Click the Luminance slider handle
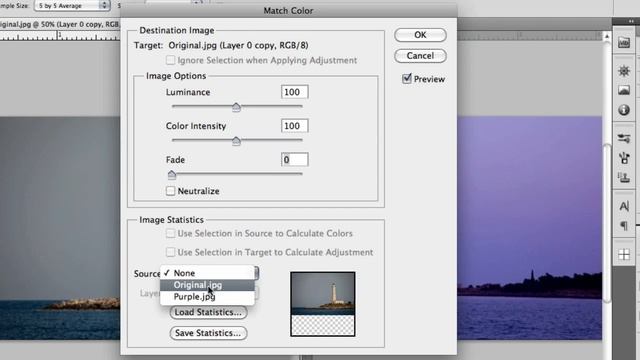Screen dimensions: 640x360 point(236,107)
